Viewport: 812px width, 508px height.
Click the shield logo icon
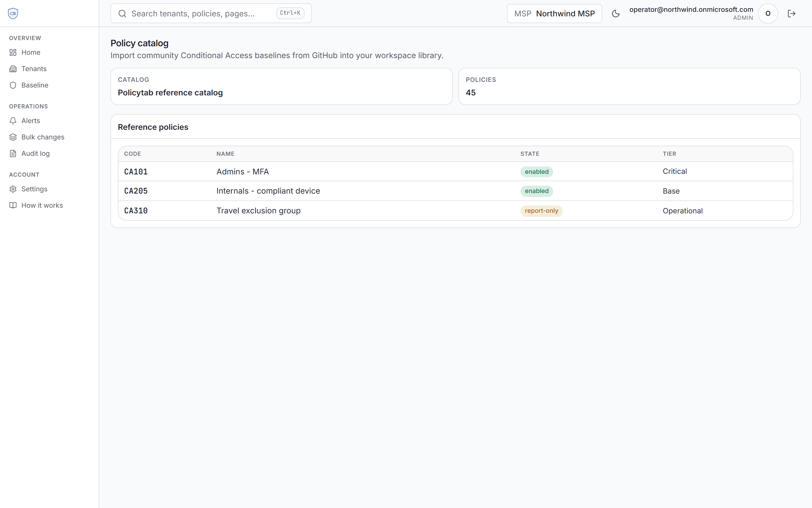point(13,14)
